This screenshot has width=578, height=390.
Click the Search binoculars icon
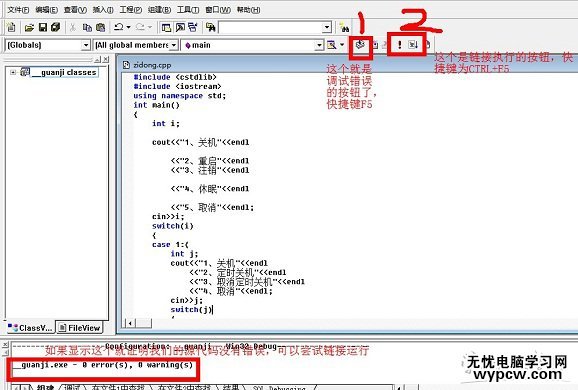(344, 27)
